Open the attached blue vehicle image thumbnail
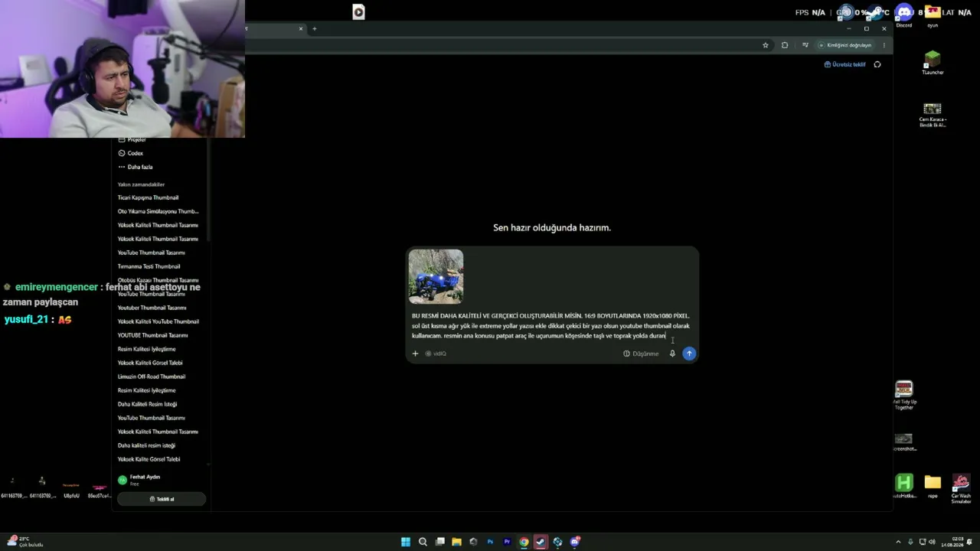Screen dimensions: 980x551 (436, 276)
